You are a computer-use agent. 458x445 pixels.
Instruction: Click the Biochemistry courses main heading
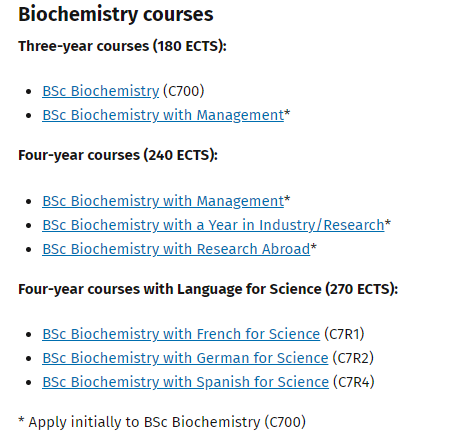coord(116,14)
